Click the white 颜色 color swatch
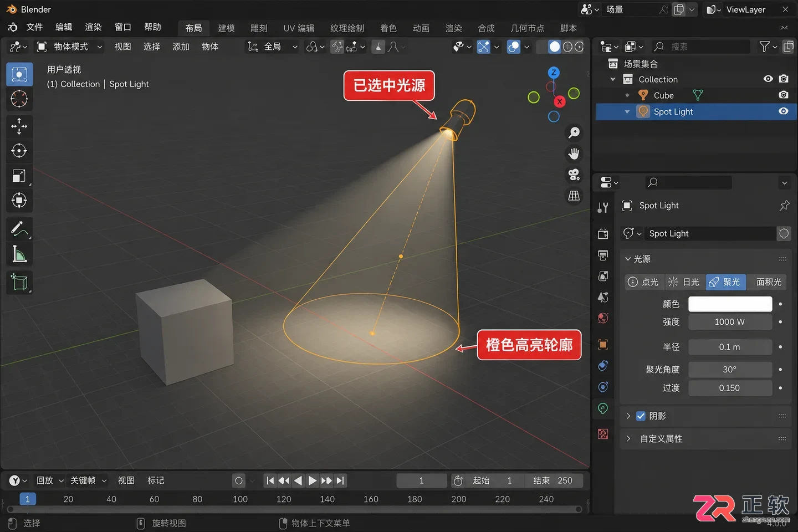The height and width of the screenshot is (532, 798). tap(730, 304)
